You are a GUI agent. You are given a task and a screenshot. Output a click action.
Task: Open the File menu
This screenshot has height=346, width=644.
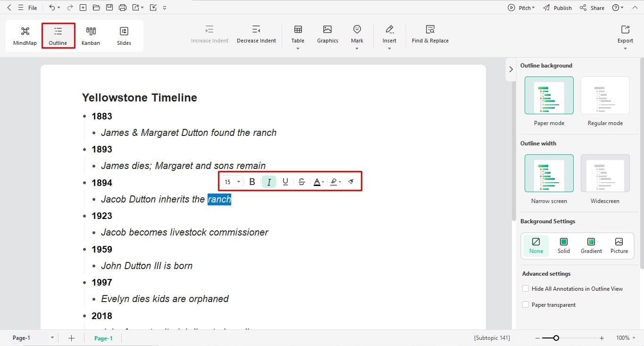point(33,8)
